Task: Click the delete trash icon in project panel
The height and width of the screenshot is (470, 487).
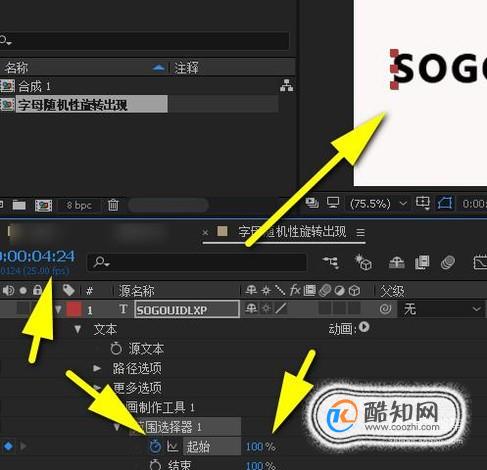Action: (x=113, y=205)
